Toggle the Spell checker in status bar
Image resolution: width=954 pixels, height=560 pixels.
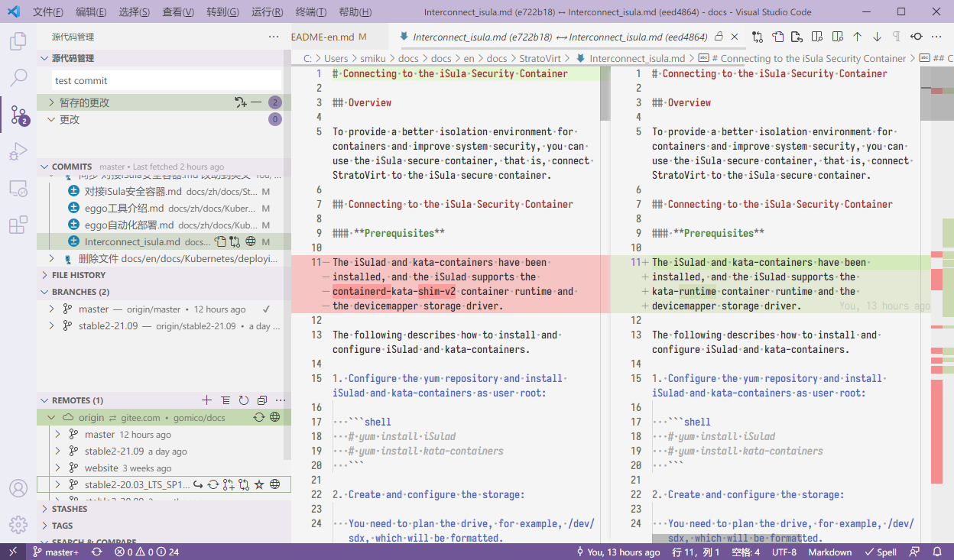(881, 552)
